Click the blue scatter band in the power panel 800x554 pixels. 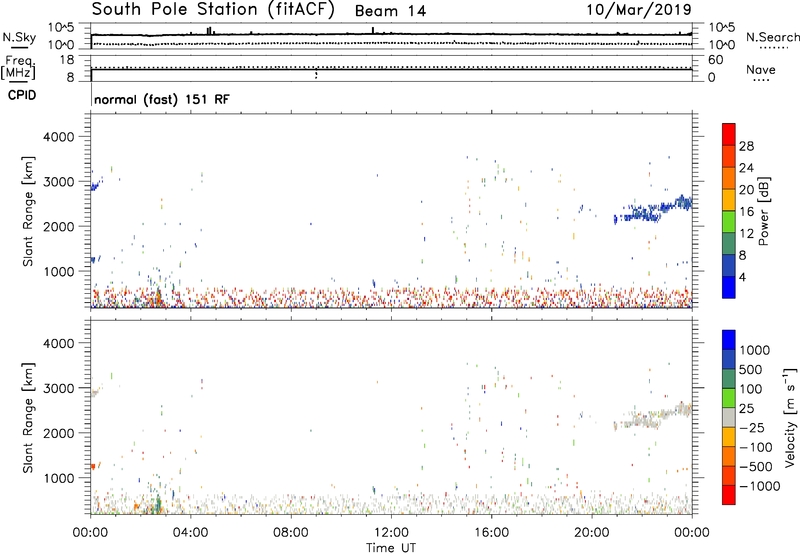[x=653, y=210]
